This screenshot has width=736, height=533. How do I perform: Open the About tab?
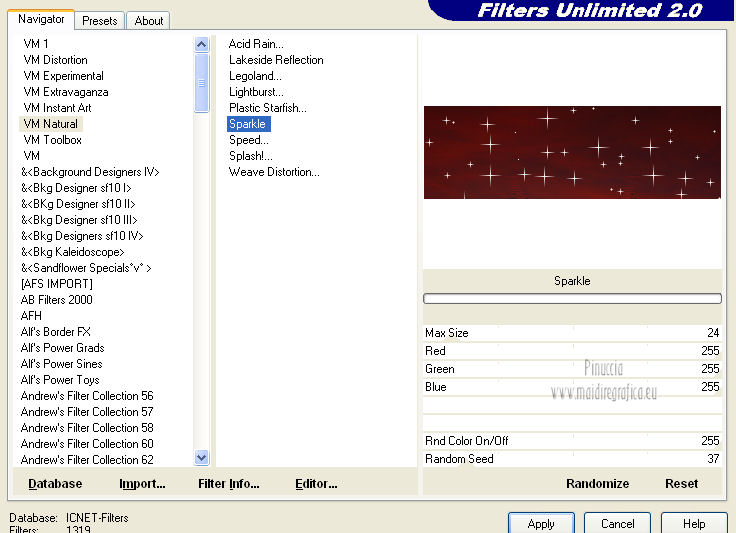coord(148,21)
